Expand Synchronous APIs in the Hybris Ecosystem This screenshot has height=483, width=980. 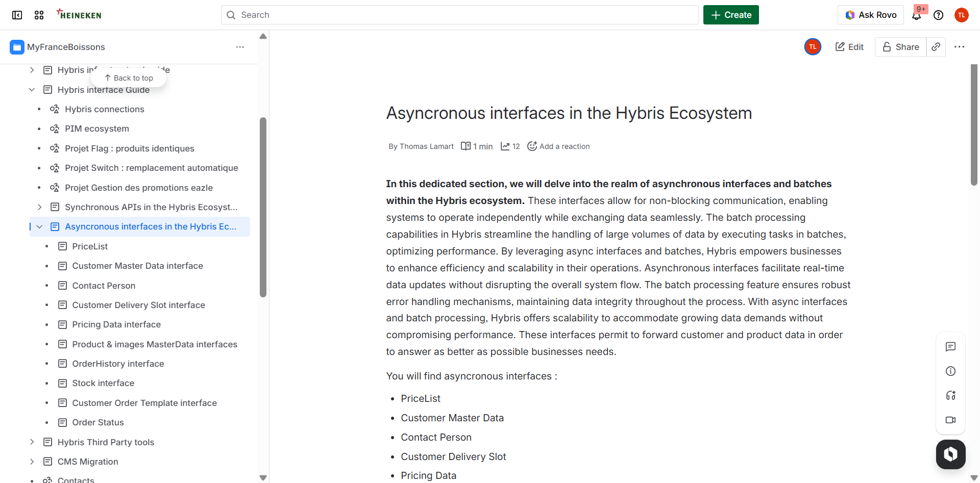tap(40, 207)
